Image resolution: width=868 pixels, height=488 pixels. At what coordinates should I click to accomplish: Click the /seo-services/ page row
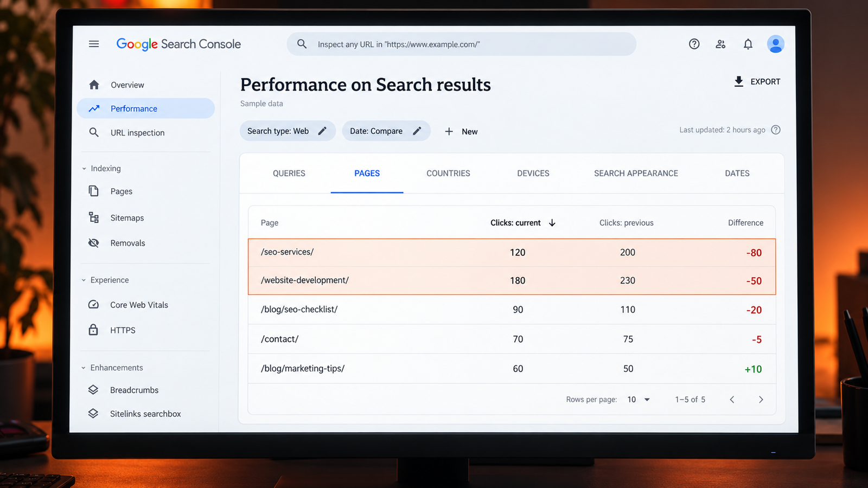(x=512, y=253)
